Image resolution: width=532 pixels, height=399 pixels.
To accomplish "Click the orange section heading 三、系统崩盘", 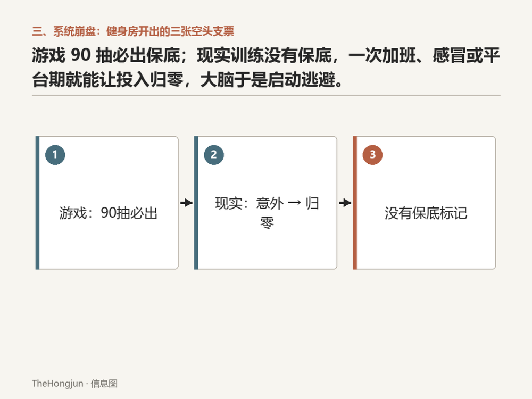I will point(64,31).
